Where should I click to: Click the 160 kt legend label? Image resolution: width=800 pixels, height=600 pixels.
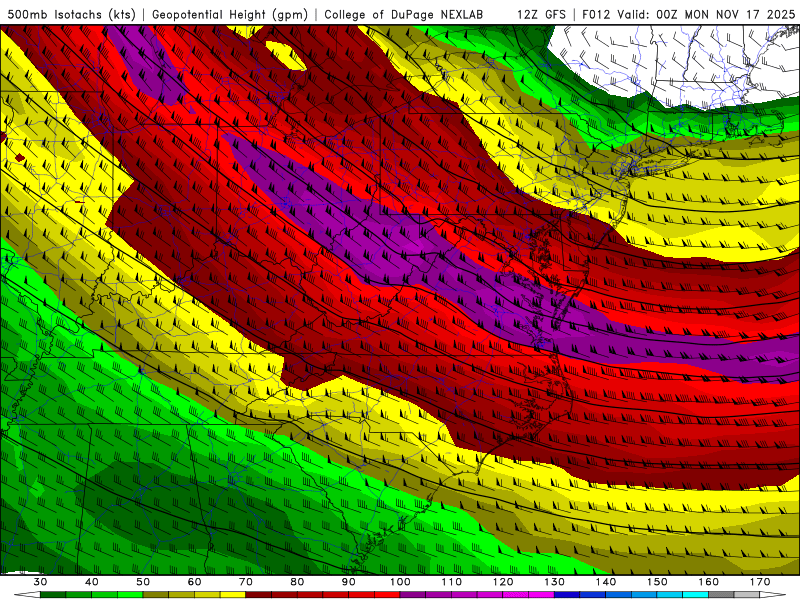[709, 582]
